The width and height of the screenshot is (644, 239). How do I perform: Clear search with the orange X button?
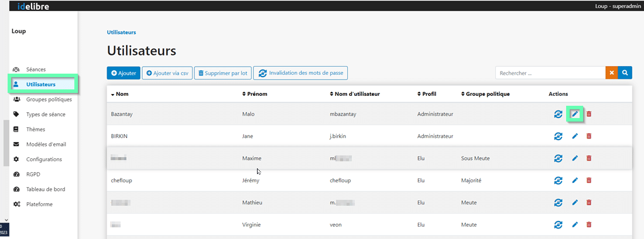pos(612,72)
